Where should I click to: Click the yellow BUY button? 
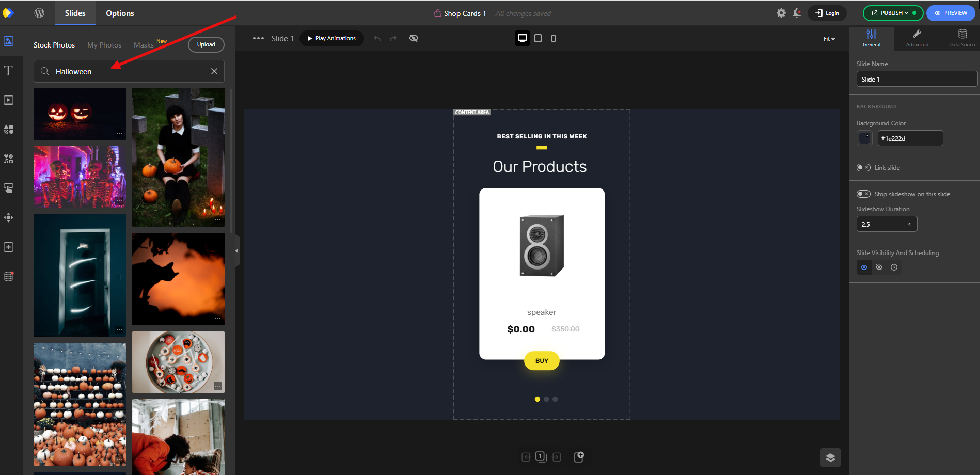coord(542,361)
